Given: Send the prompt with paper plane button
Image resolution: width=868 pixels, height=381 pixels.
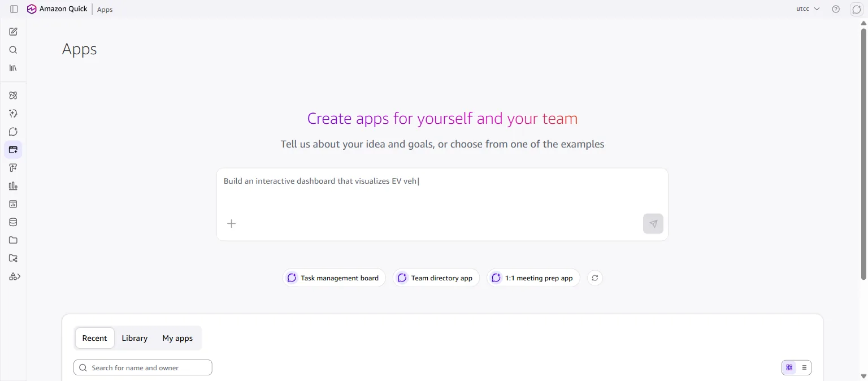Looking at the screenshot, I should [653, 224].
